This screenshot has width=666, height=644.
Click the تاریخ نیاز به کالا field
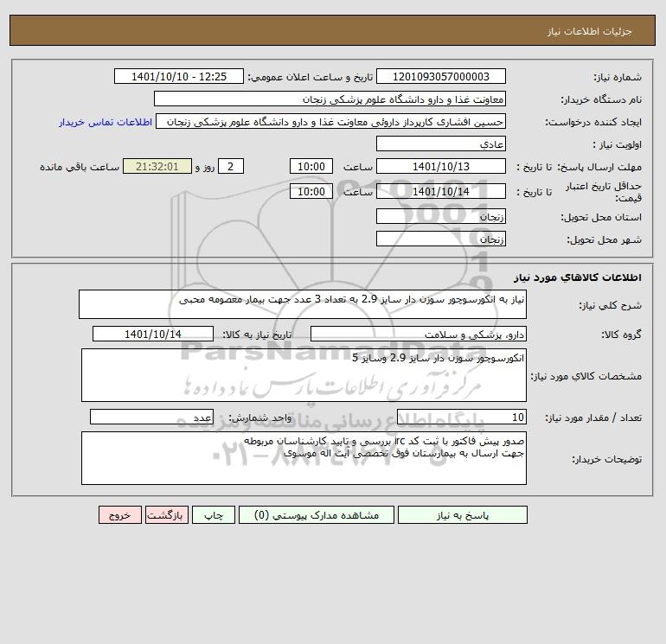click(x=153, y=334)
